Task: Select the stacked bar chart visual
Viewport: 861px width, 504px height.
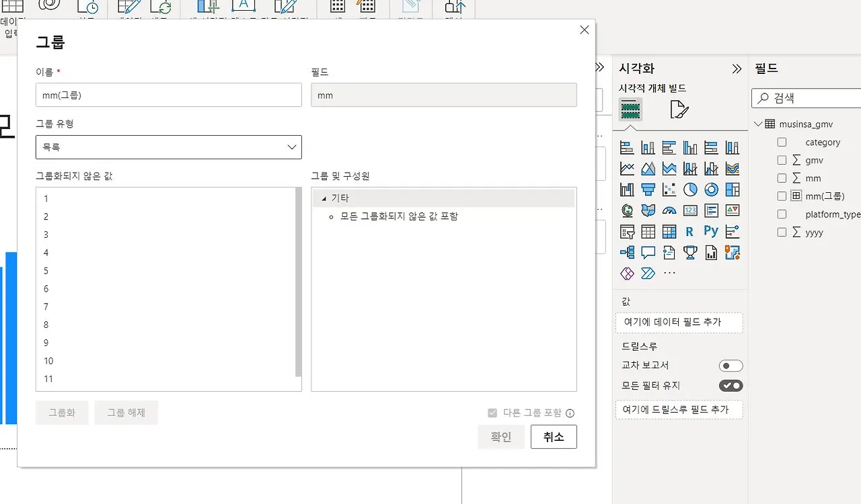Action: (x=627, y=148)
